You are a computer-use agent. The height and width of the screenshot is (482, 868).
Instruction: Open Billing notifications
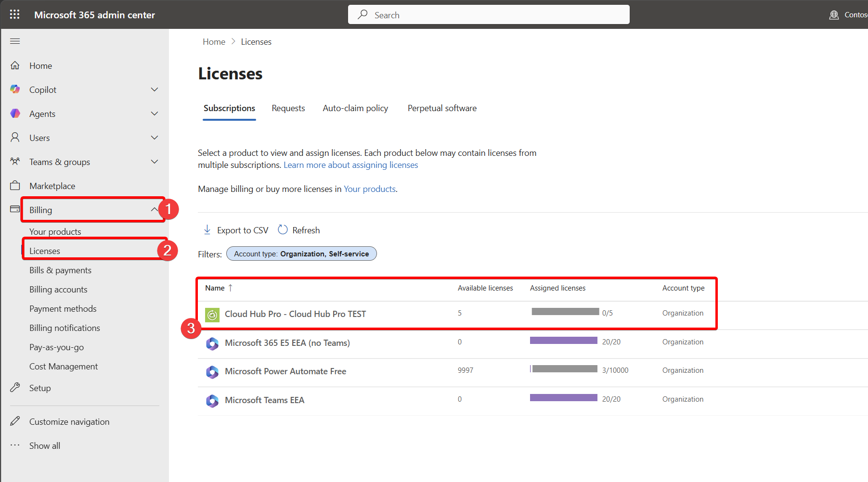coord(65,328)
